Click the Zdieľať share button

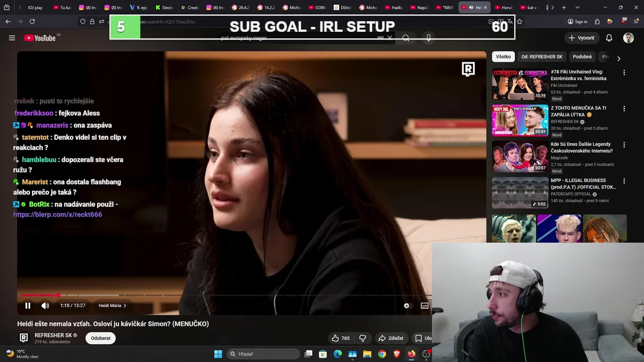(391, 338)
